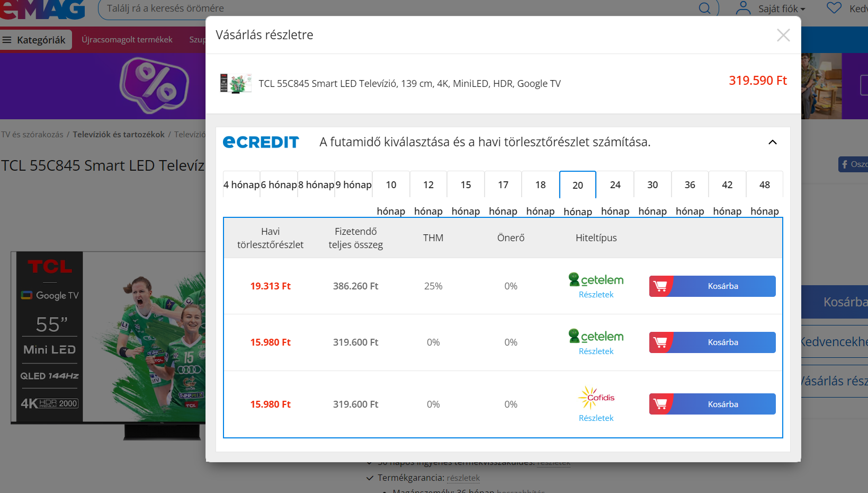Viewport: 868px width, 493px height.
Task: Go to Újracsomagolt termékek
Action: [127, 40]
